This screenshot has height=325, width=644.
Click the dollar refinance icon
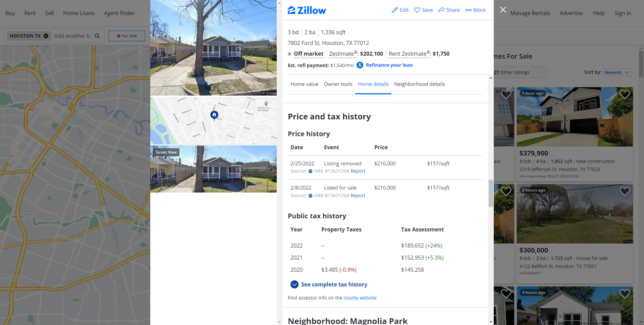pyautogui.click(x=360, y=65)
